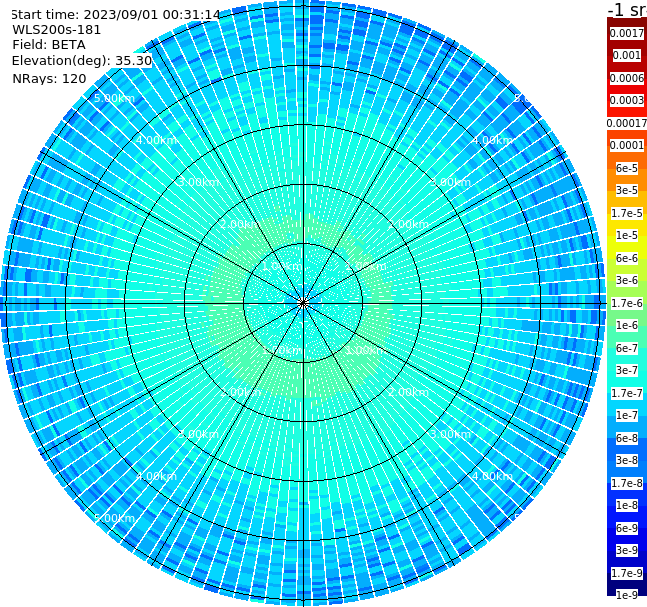Click the lower-left 3.00km range label
The width and height of the screenshot is (647, 607).
[198, 434]
